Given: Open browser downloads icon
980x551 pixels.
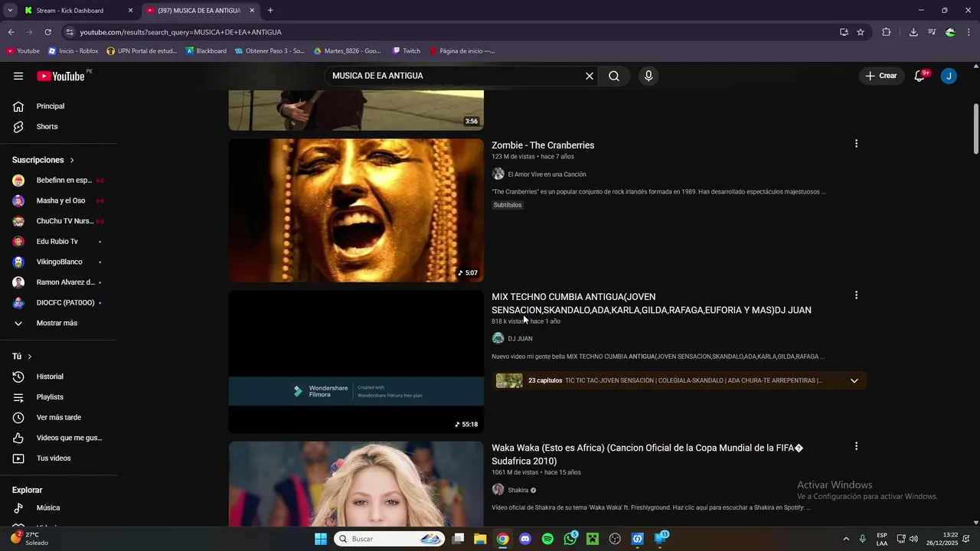Looking at the screenshot, I should [x=913, y=32].
